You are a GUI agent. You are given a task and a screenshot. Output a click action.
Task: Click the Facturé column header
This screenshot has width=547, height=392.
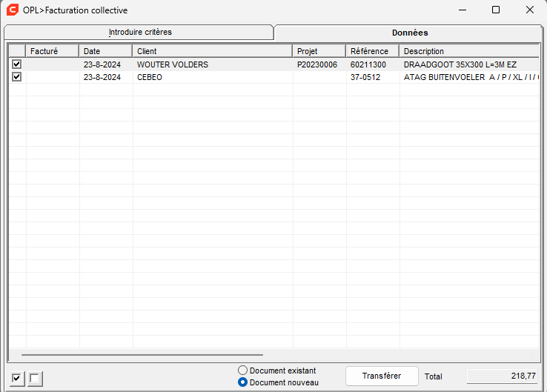pos(53,51)
